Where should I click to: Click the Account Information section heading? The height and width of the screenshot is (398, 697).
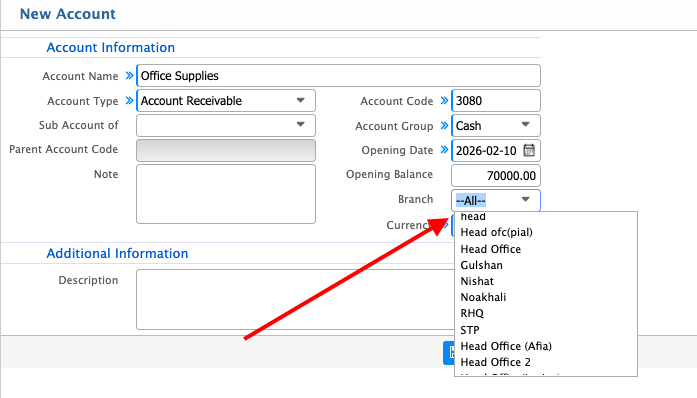click(x=111, y=48)
